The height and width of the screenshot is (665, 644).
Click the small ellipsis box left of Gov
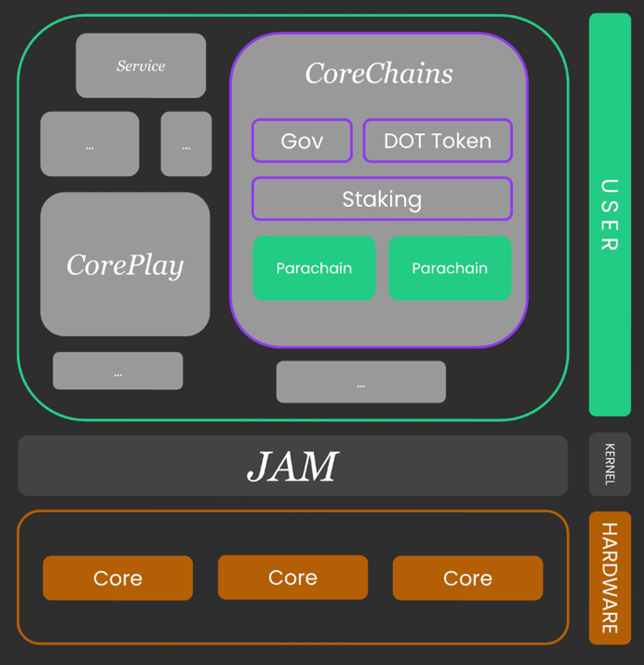pyautogui.click(x=186, y=144)
